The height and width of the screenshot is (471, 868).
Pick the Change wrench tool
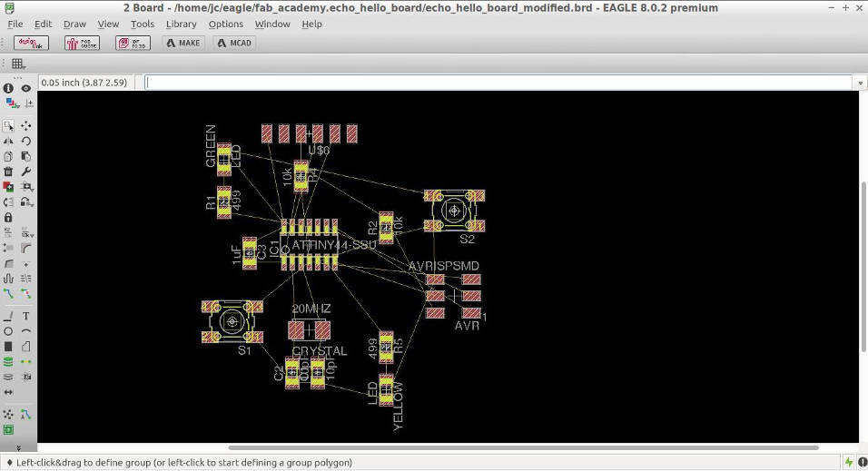(26, 172)
